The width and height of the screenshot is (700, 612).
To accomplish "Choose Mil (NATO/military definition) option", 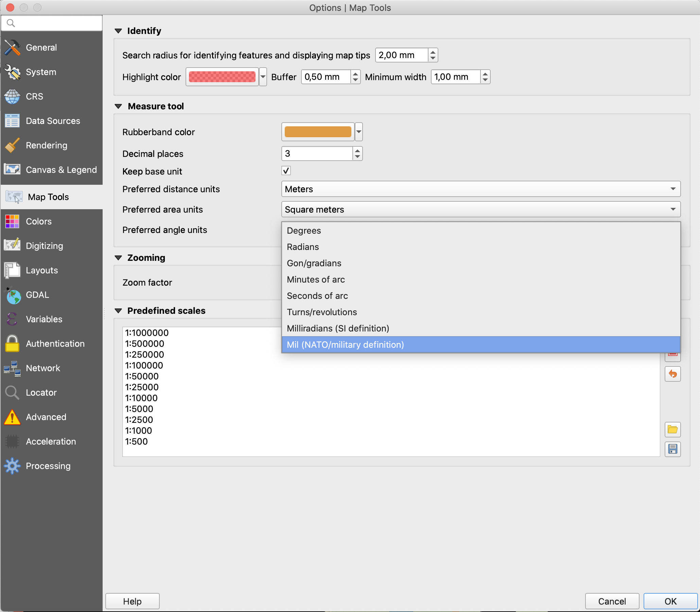I will point(345,345).
